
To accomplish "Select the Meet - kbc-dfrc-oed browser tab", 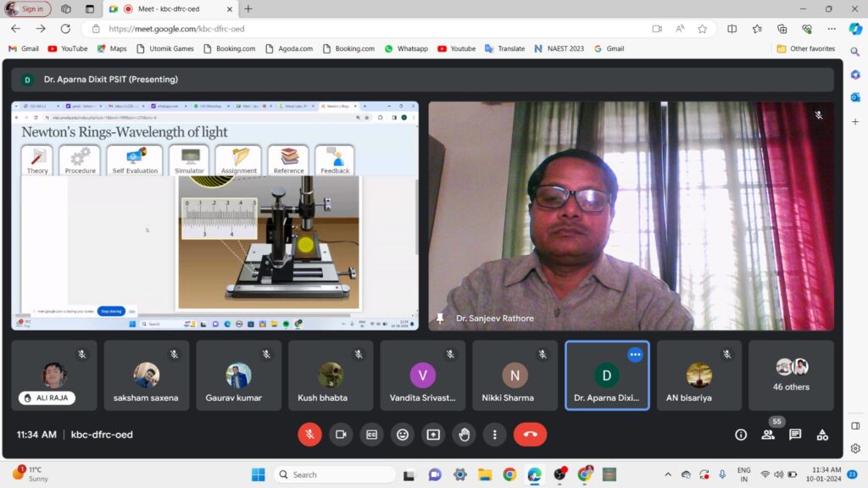I will click(170, 8).
